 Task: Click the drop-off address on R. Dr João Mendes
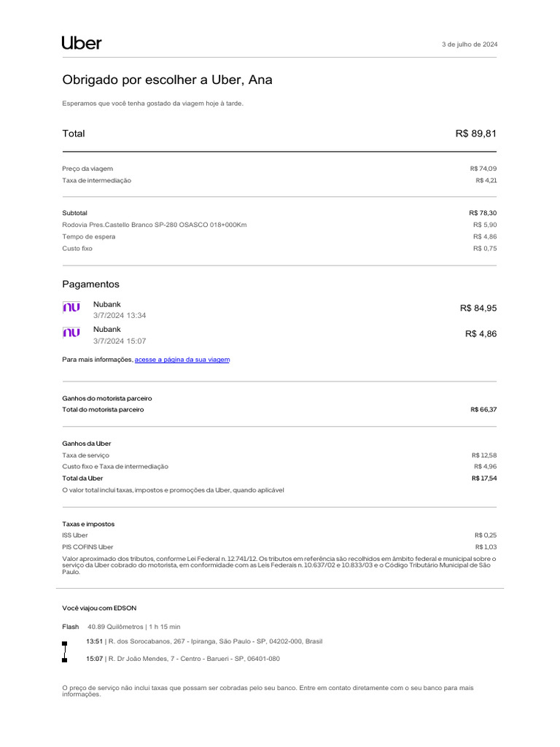(x=194, y=659)
